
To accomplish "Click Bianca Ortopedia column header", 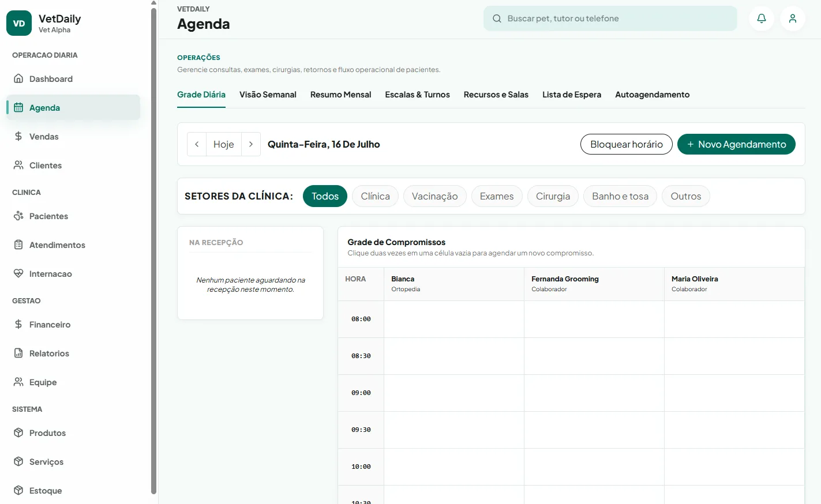I will coord(454,284).
